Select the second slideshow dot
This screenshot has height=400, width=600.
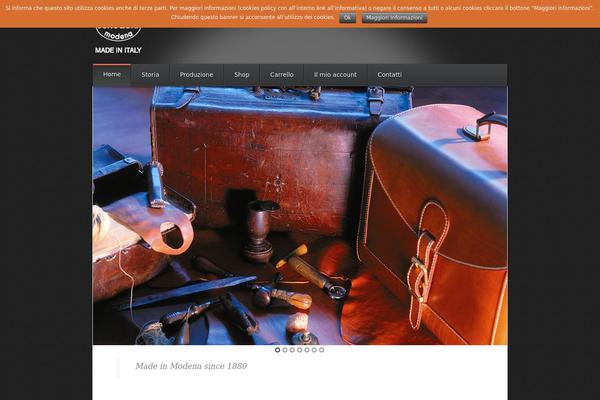[x=285, y=350]
